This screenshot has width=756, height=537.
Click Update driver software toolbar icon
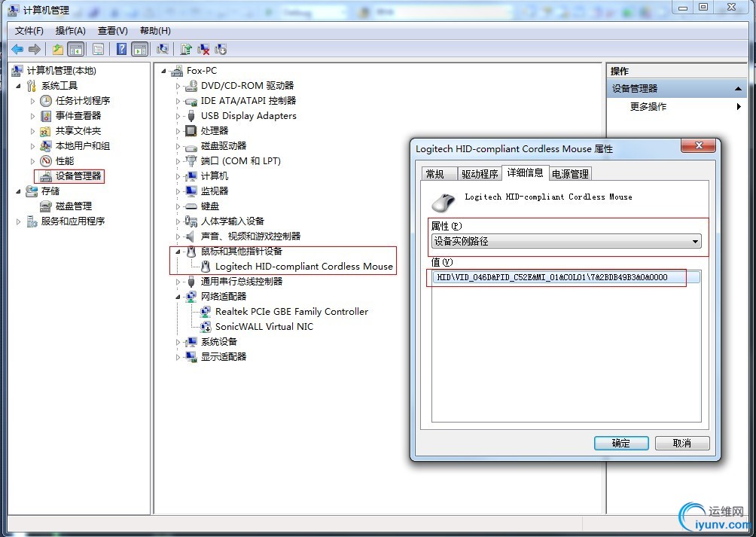click(186, 49)
